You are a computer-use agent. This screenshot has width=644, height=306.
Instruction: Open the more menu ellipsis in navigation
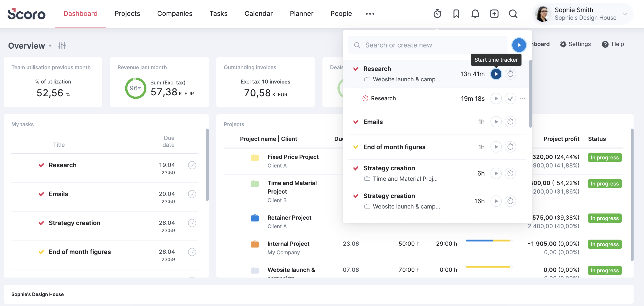(370, 14)
